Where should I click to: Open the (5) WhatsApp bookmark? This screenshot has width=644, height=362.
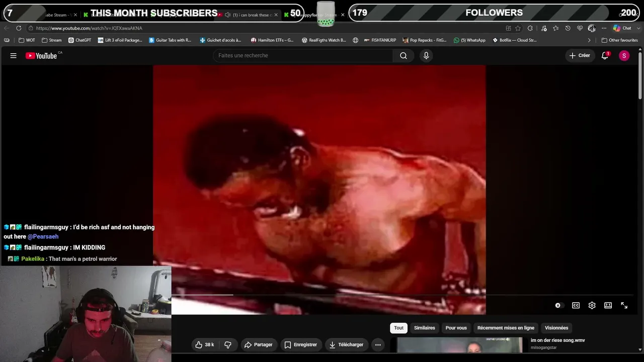pyautogui.click(x=469, y=40)
